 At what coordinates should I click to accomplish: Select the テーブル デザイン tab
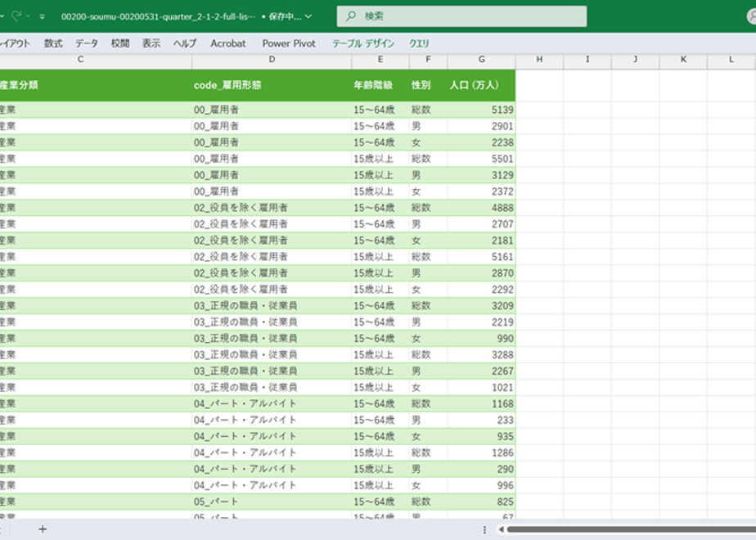coord(363,43)
